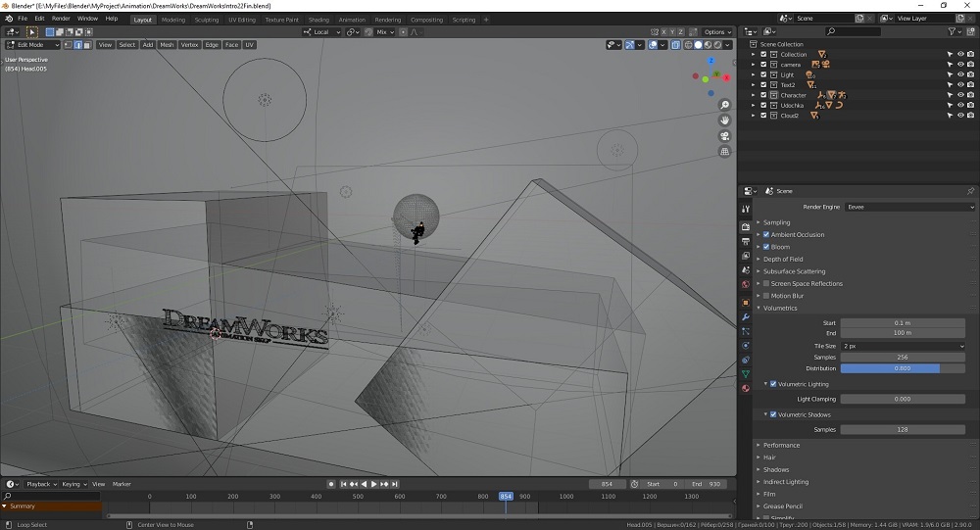Hide the Cloud2 collection in viewport
The image size is (980, 530).
960,116
